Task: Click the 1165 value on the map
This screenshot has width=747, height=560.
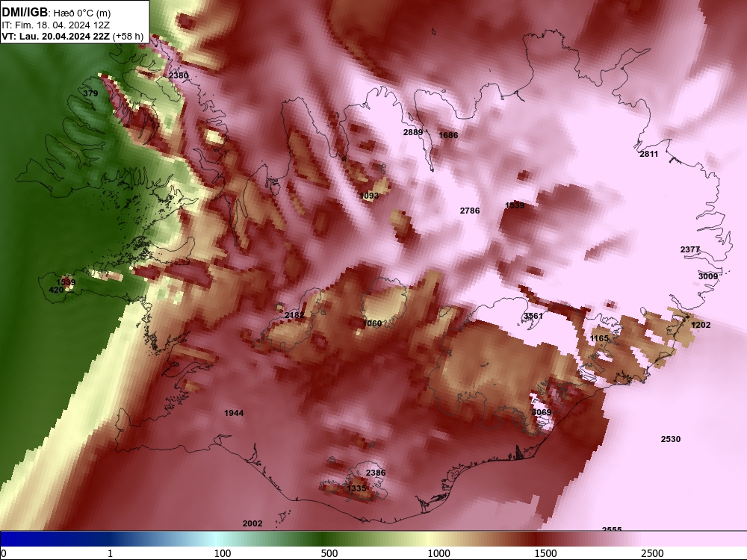Action: click(x=599, y=338)
